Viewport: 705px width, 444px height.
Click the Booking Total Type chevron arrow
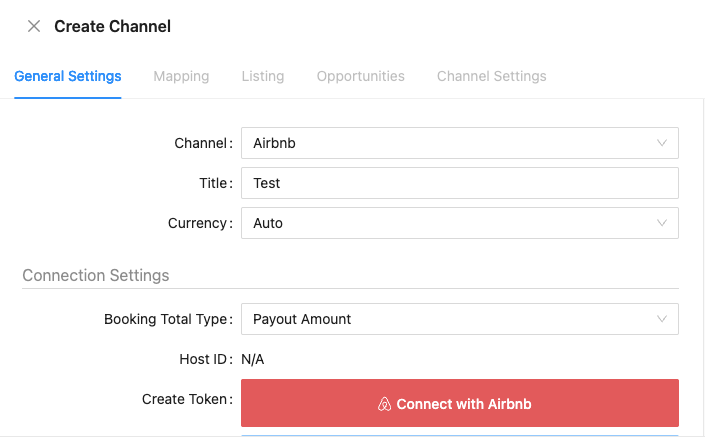661,319
